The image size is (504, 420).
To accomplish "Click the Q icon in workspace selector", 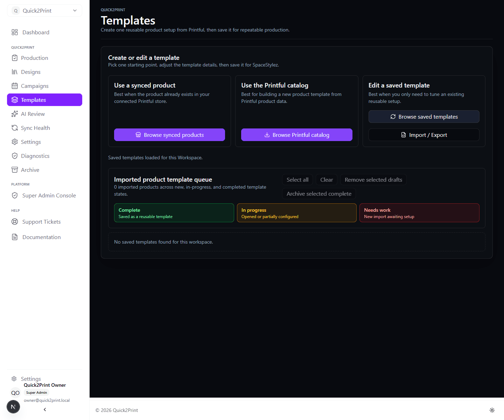I will pos(16,11).
